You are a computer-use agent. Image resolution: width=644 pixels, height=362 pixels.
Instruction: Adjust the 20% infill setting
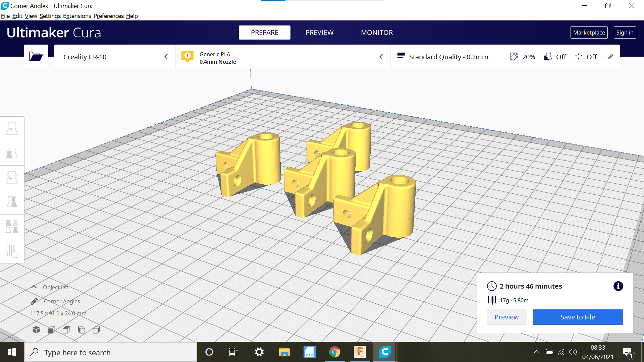pyautogui.click(x=523, y=57)
